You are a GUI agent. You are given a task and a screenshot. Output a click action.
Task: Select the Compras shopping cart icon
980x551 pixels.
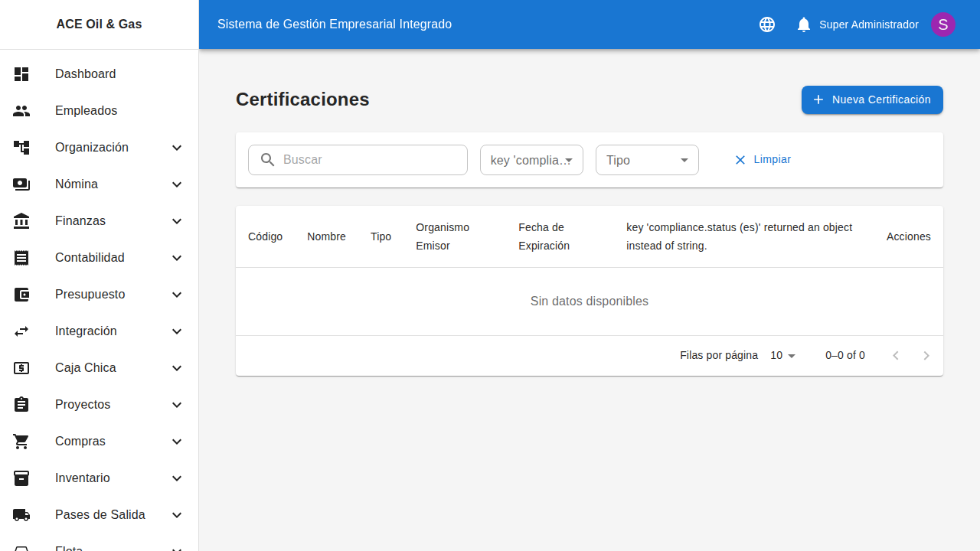pos(21,442)
